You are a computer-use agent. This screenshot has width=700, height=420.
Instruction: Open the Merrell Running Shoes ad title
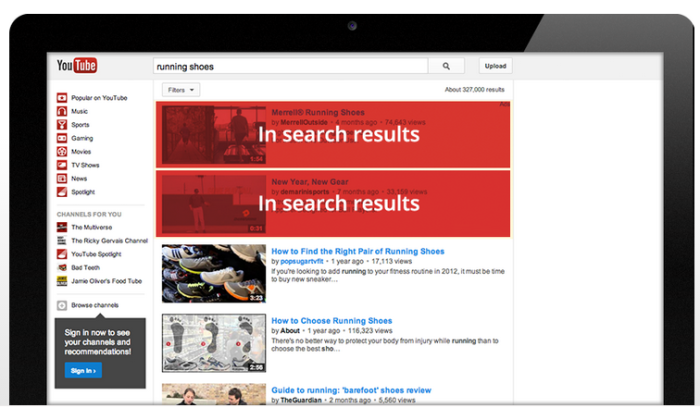click(x=318, y=112)
